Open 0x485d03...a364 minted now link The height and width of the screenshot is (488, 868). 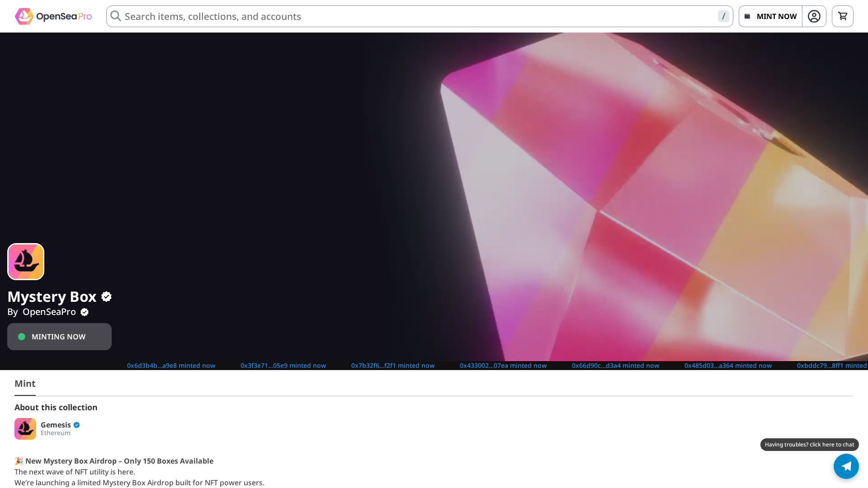(x=728, y=366)
